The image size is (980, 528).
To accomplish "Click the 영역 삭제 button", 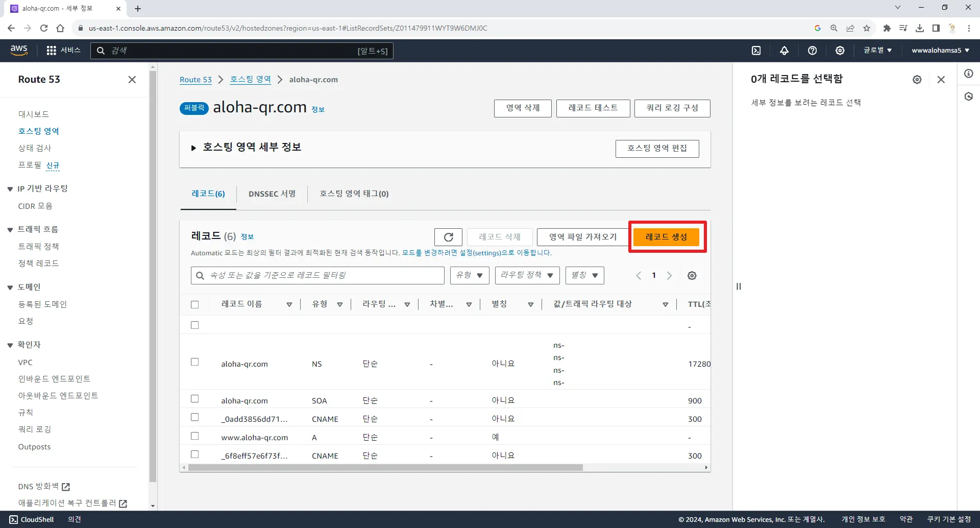I will pyautogui.click(x=523, y=108).
